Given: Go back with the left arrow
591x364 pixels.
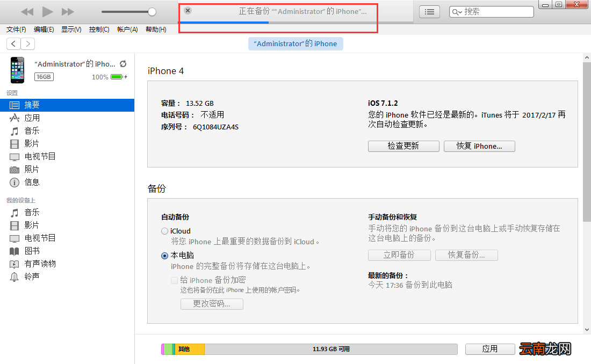Looking at the screenshot, I should (x=13, y=43).
